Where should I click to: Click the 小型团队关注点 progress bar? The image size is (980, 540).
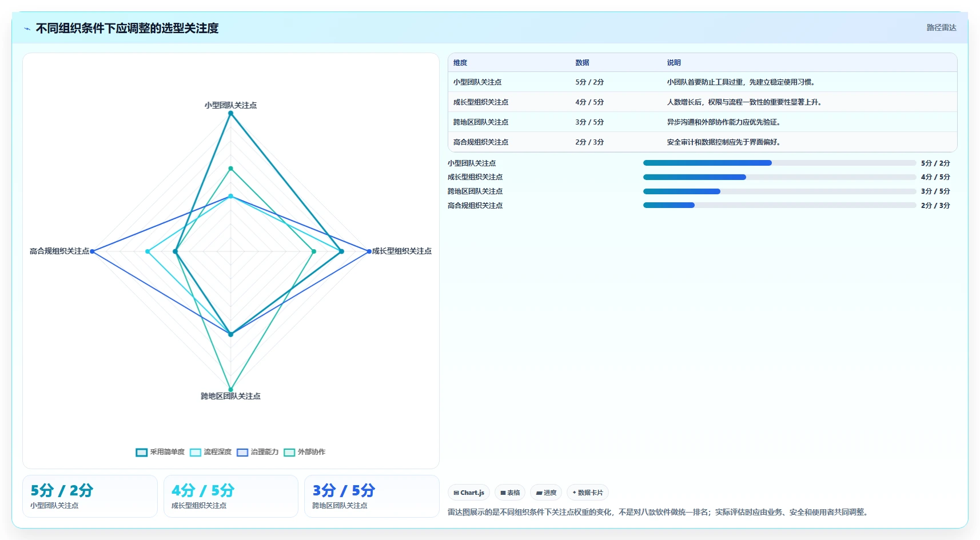click(x=779, y=163)
